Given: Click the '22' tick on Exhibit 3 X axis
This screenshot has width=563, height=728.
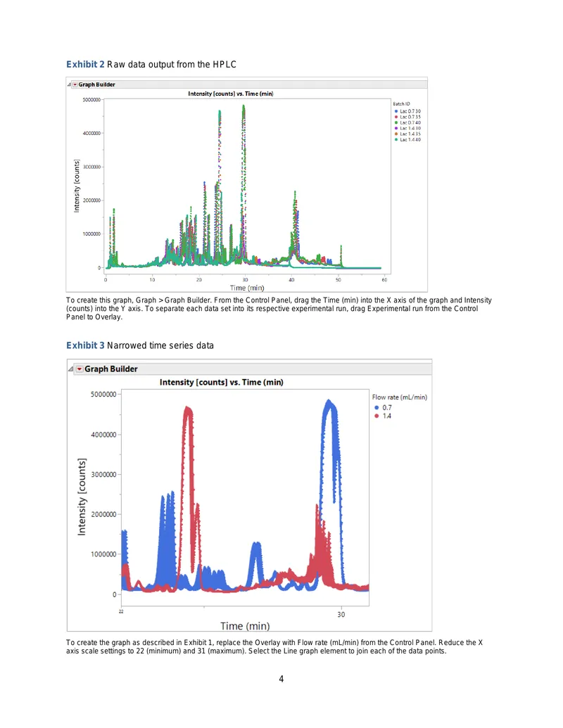Looking at the screenshot, I should tap(121, 611).
